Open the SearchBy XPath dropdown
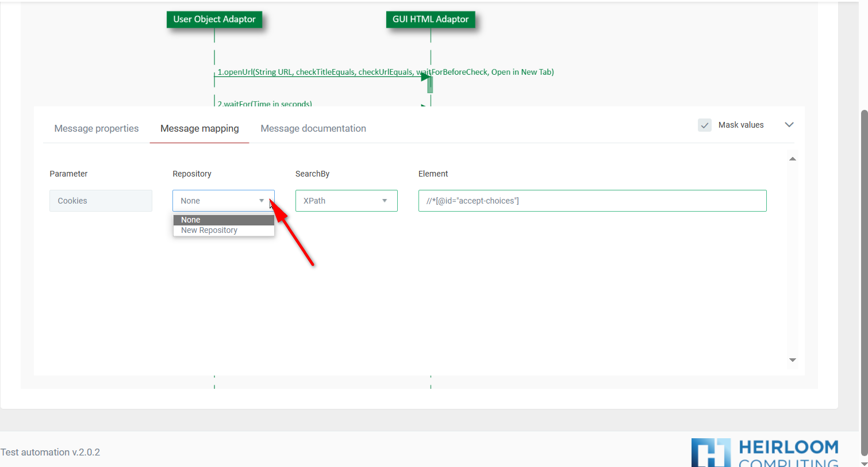 [x=346, y=200]
